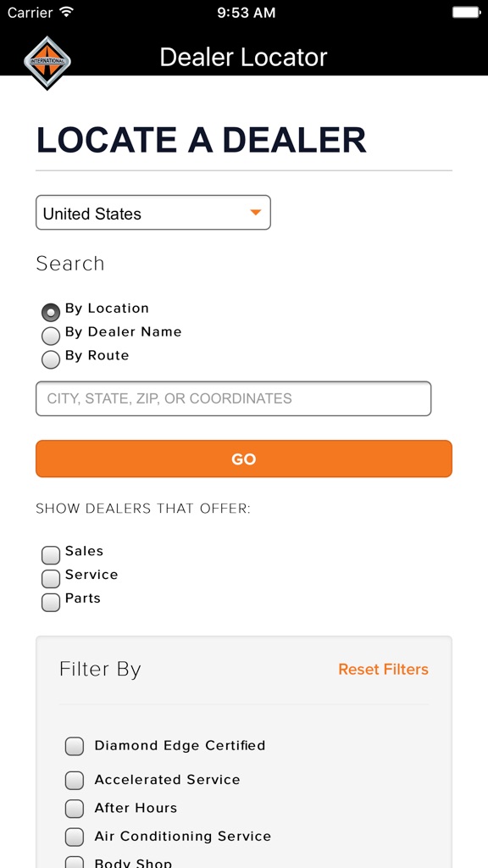
Task: Tap the Dealer Locator title bar
Action: pyautogui.click(x=243, y=57)
